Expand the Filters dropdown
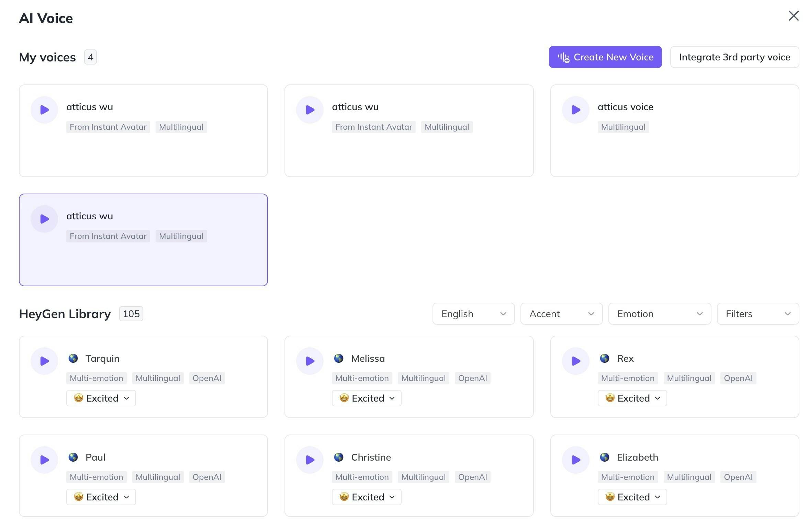808x532 pixels. [758, 314]
